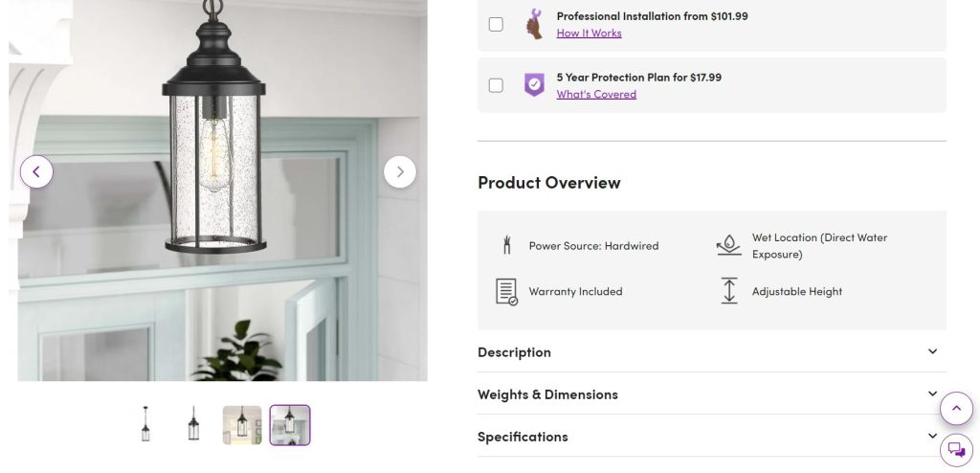The image size is (980, 473).
Task: Open the How It Works link
Action: (x=589, y=33)
